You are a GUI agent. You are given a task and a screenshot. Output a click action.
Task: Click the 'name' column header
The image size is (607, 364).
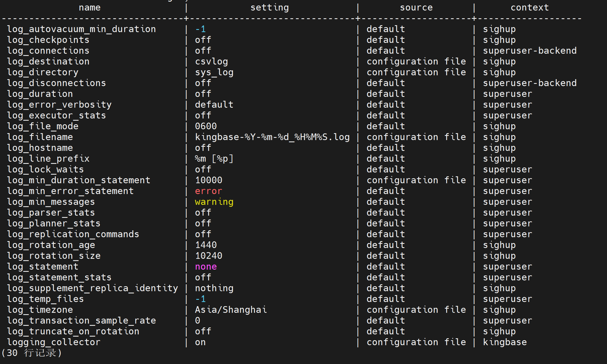90,8
